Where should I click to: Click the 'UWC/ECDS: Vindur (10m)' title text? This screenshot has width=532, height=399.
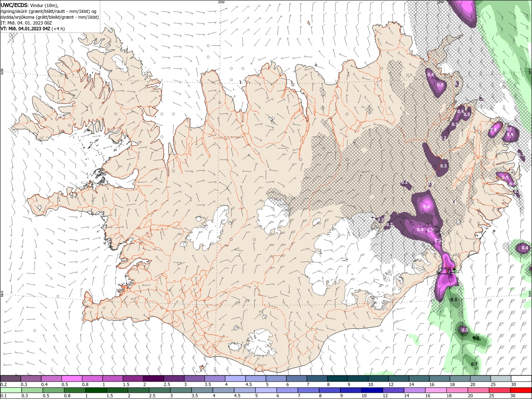30,5
